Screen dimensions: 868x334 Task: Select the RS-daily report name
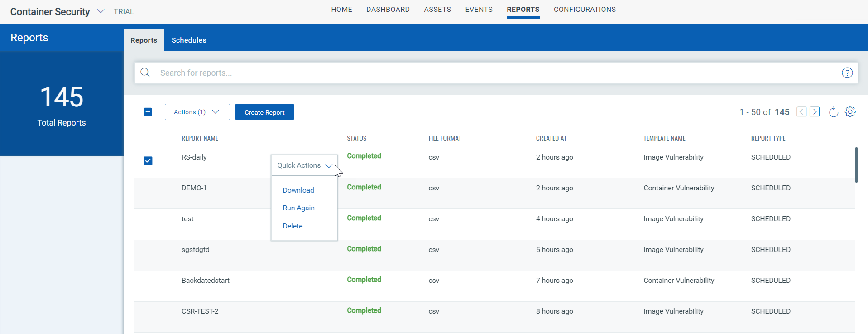(x=194, y=157)
